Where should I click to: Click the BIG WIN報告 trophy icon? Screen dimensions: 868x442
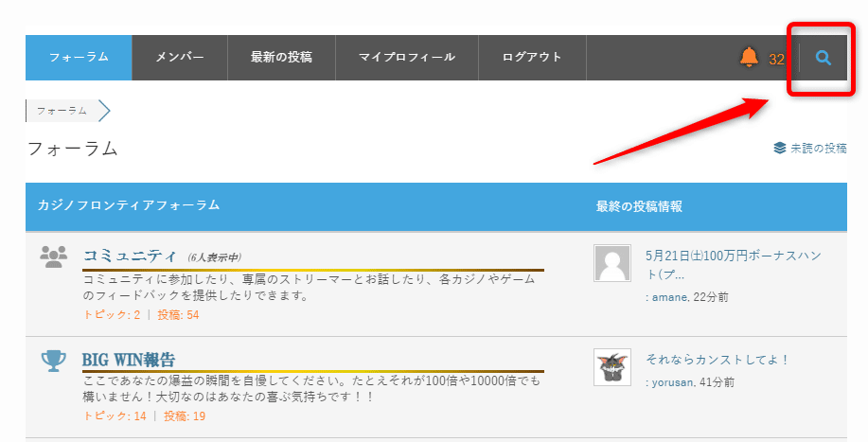tap(54, 361)
